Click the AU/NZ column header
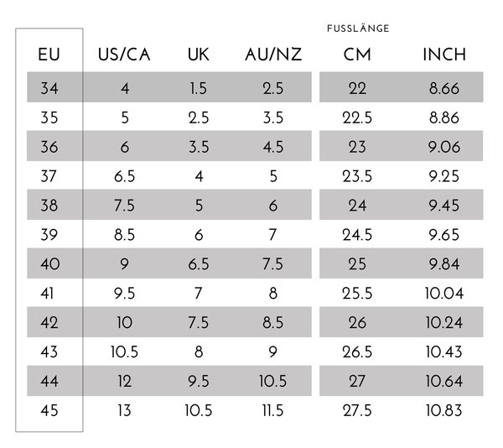The image size is (503, 448). click(x=273, y=55)
